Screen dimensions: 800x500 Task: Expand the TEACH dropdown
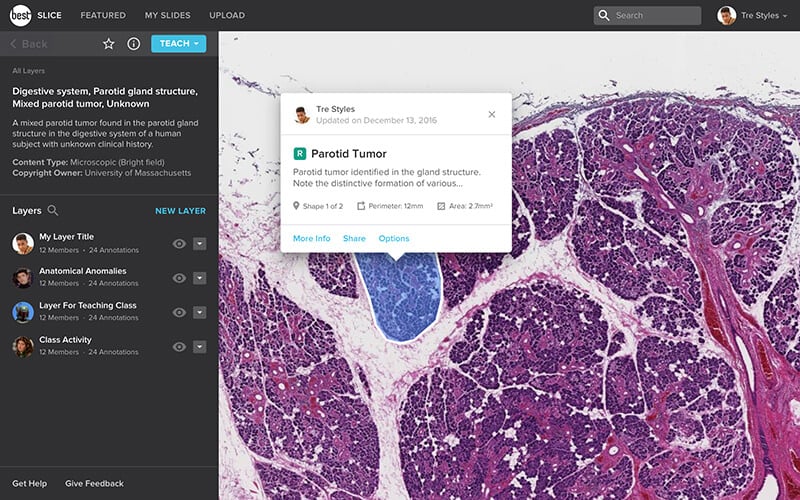point(178,44)
